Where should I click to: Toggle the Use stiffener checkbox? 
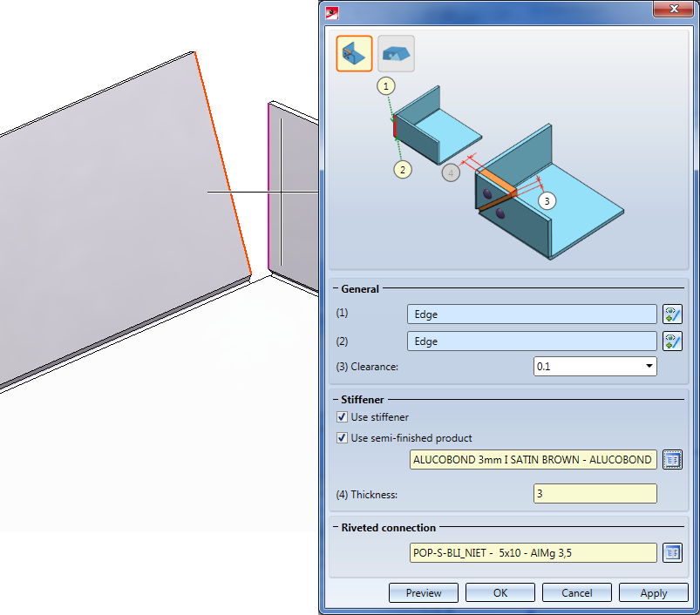pos(342,417)
